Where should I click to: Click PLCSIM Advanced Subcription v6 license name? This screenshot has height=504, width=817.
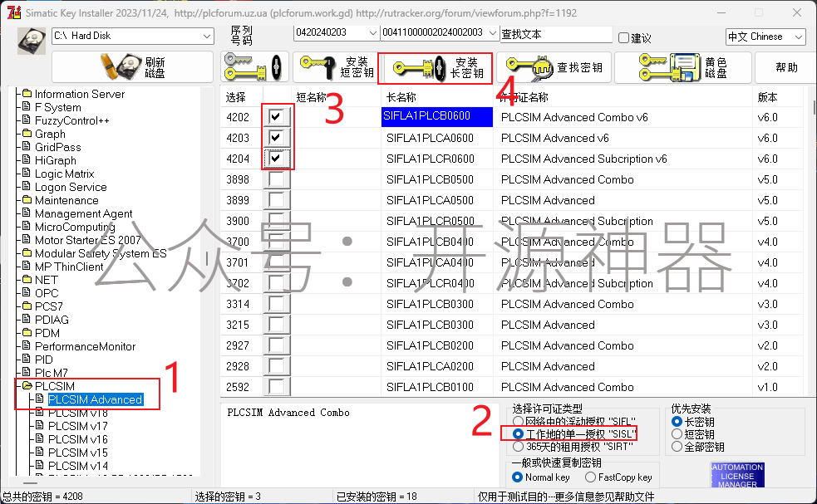(x=583, y=159)
